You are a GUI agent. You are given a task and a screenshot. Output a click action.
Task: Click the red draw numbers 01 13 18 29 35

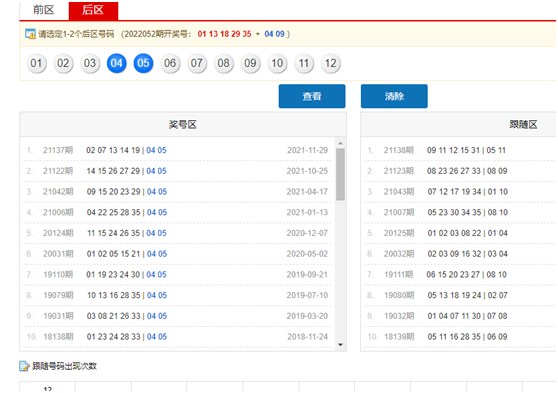click(x=225, y=34)
